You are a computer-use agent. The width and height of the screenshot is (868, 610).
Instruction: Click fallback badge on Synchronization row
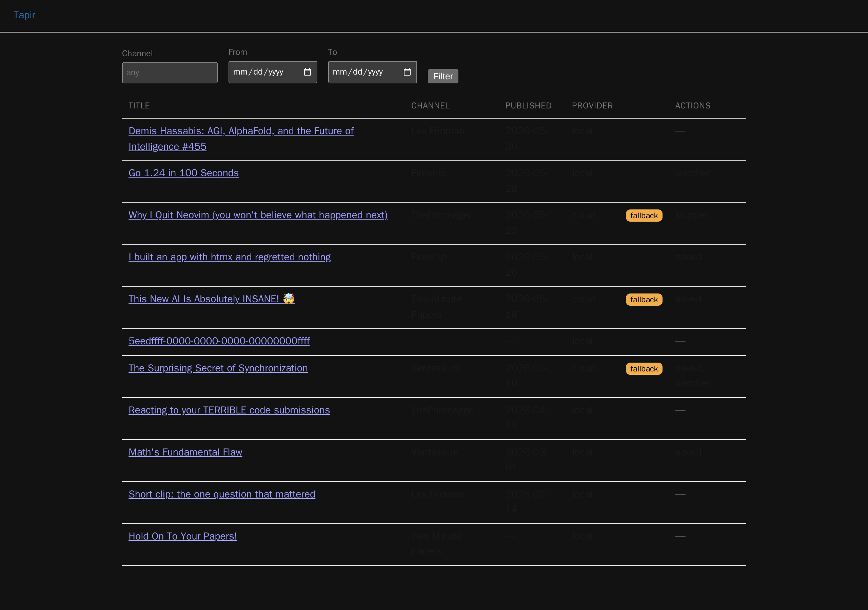(x=644, y=369)
